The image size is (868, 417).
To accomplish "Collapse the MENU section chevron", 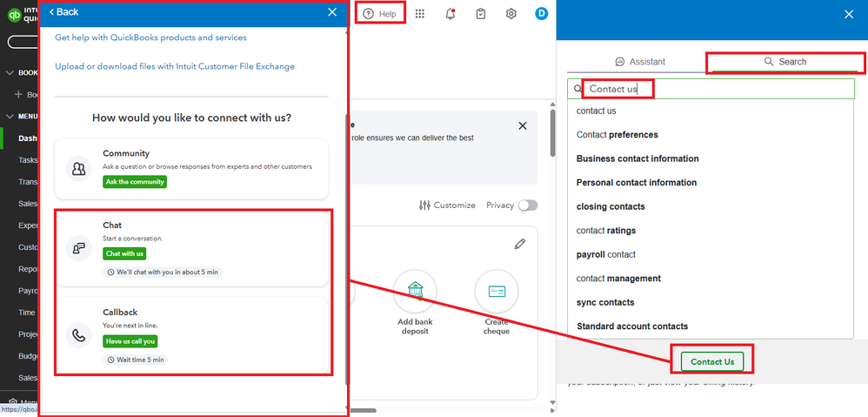I will (10, 117).
